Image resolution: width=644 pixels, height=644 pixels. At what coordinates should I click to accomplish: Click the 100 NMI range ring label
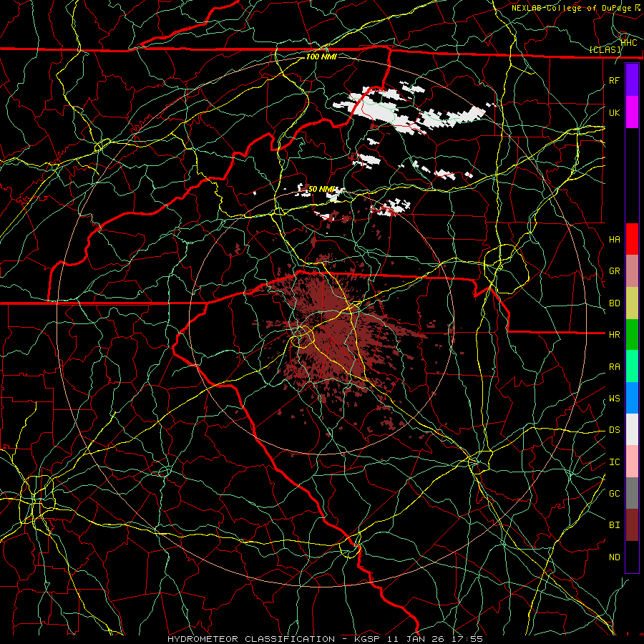pos(321,57)
